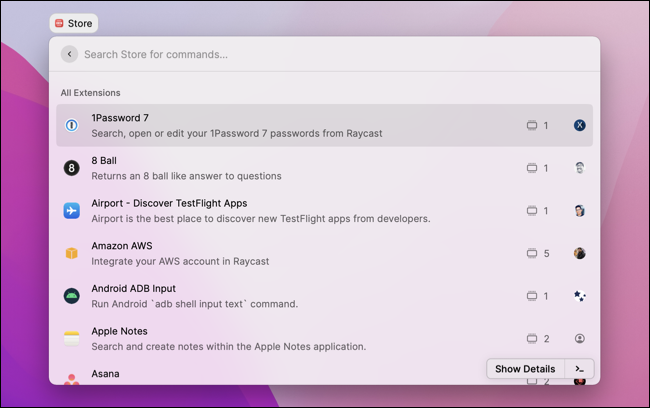This screenshot has width=650, height=408.
Task: Click the 8 Ball extension icon
Action: click(x=72, y=168)
